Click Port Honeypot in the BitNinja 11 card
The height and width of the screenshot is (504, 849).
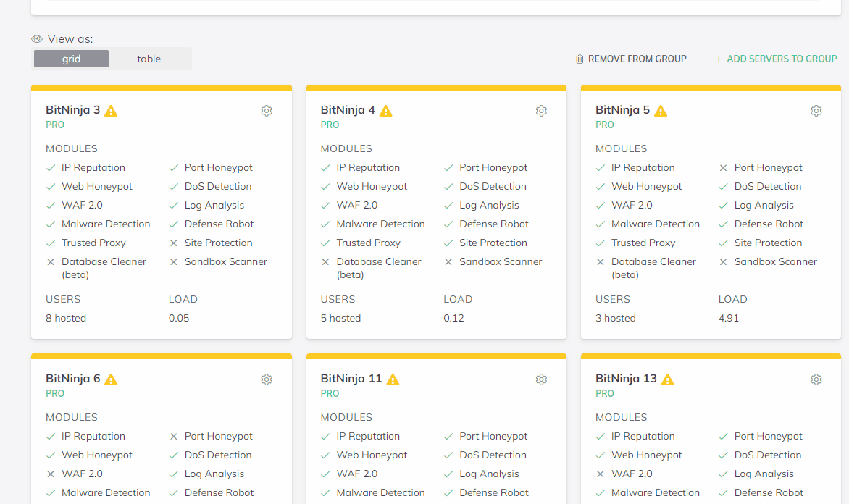494,437
